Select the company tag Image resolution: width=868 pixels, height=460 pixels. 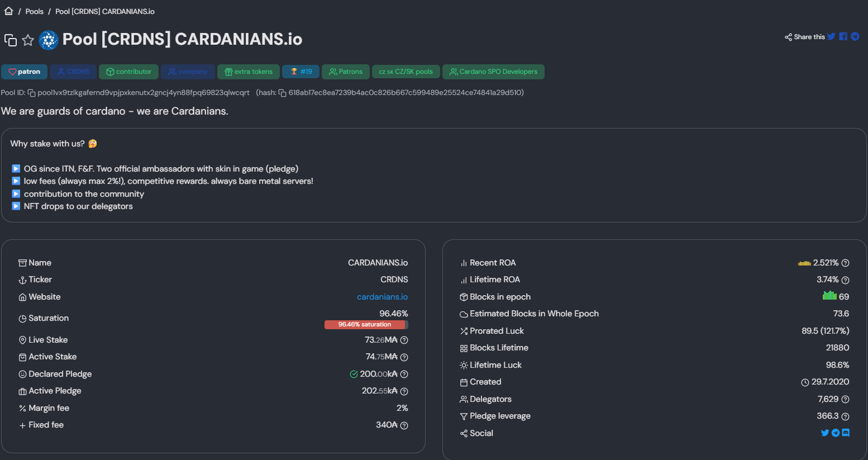(188, 72)
